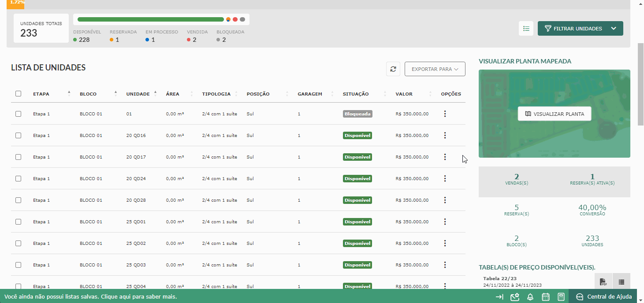Mark the checkbox for unit 25 QD02
The image size is (644, 303).
(18, 243)
